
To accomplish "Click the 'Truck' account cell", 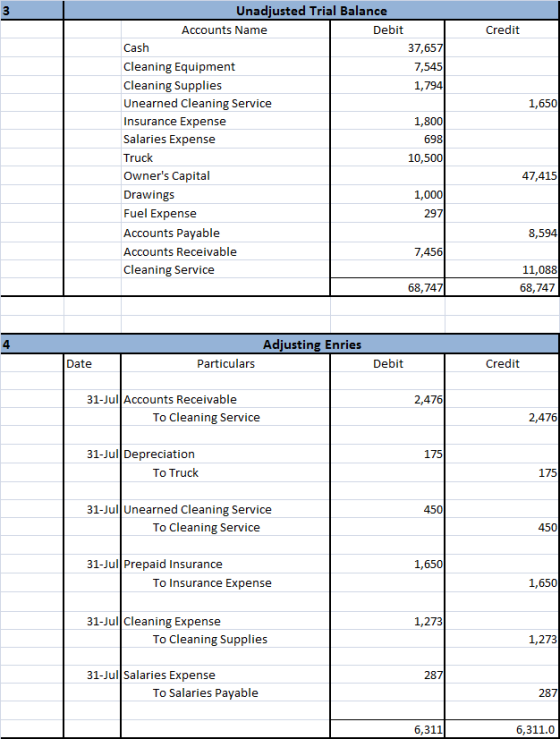I will [x=225, y=157].
